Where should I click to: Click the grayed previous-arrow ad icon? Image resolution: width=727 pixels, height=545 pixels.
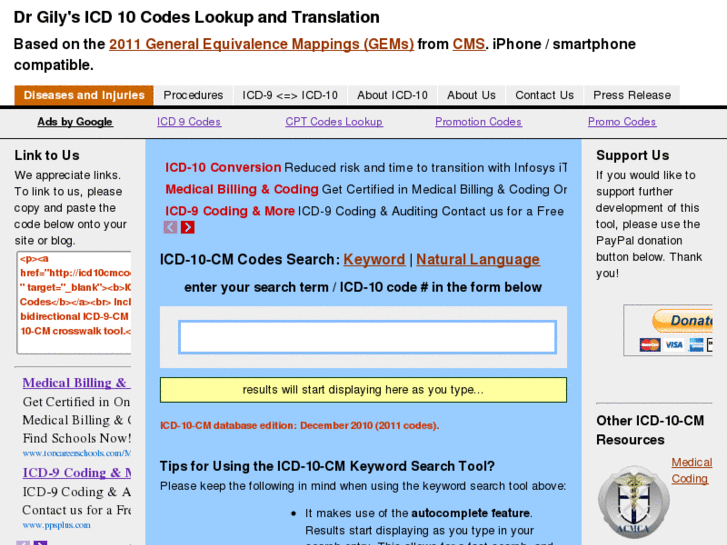[170, 227]
